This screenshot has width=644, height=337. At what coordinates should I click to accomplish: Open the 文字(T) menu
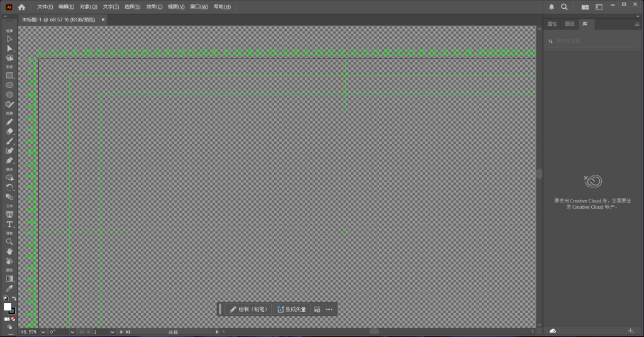[x=111, y=6]
